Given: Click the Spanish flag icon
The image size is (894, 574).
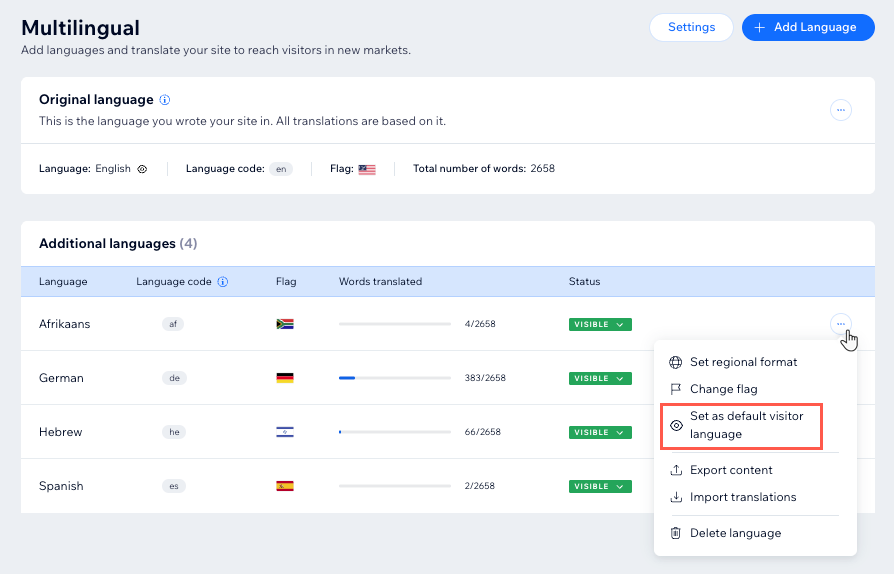Looking at the screenshot, I should (285, 486).
